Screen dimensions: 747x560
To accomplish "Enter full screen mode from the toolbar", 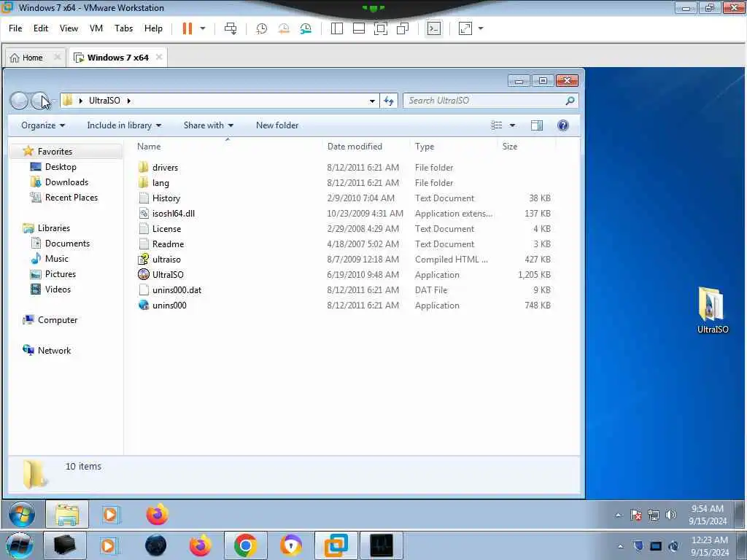I will point(381,28).
